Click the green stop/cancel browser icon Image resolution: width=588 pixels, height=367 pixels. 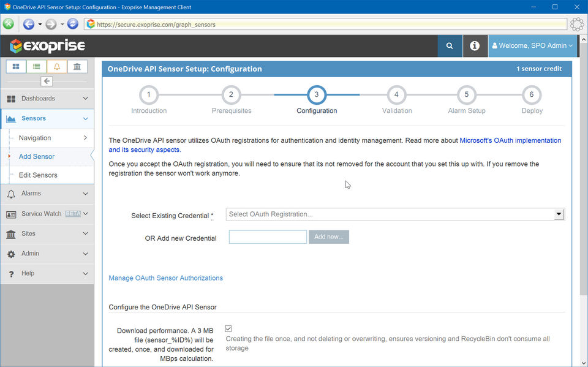[8, 24]
